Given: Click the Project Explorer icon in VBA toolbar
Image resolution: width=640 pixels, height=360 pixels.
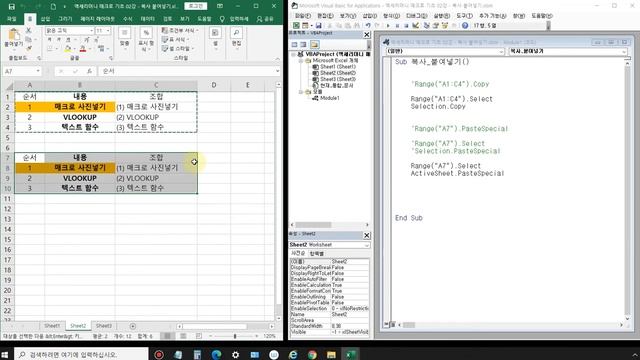Looking at the screenshot, I should click(427, 25).
